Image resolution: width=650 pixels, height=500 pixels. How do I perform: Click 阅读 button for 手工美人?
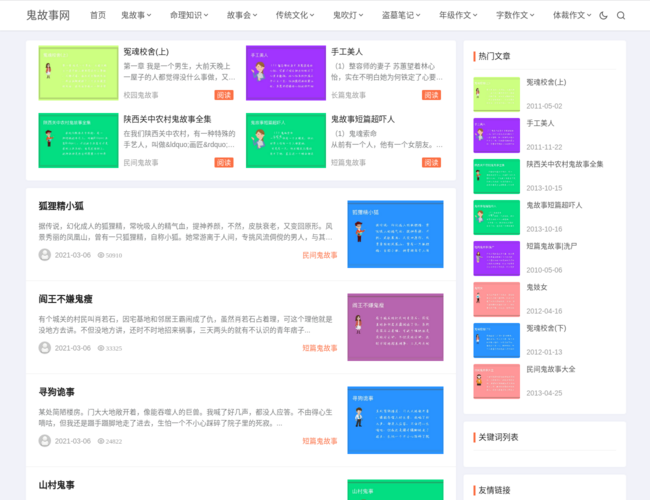tap(432, 95)
